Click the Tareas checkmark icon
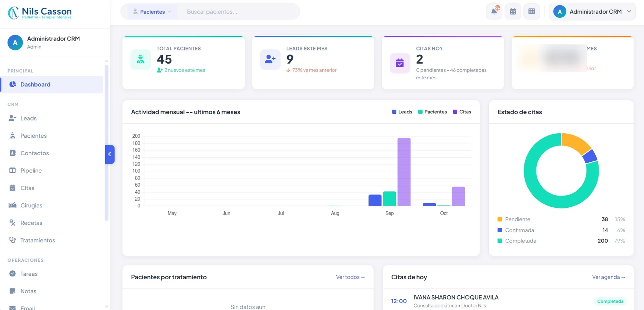 13,274
